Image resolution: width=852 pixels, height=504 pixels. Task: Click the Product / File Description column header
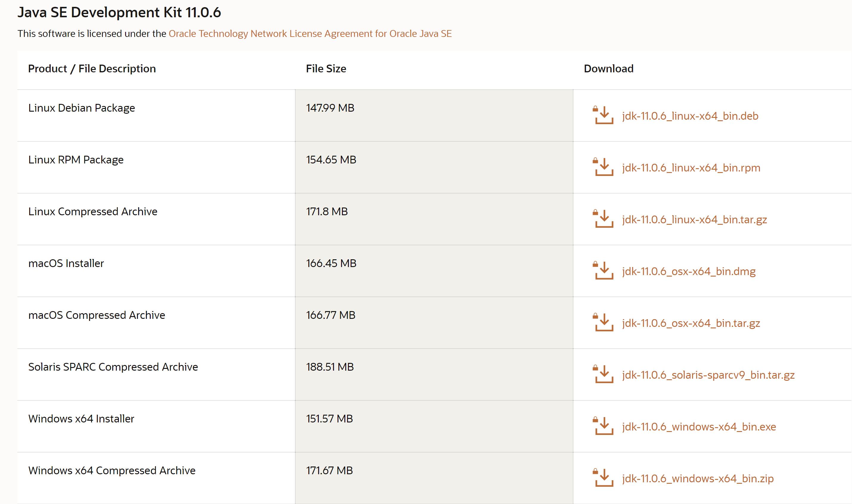point(92,68)
